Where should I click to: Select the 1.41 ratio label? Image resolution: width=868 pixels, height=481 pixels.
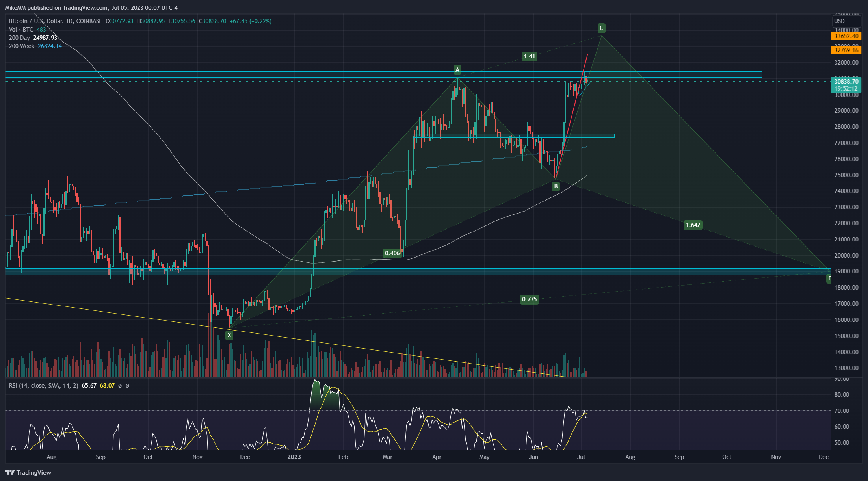pos(530,56)
